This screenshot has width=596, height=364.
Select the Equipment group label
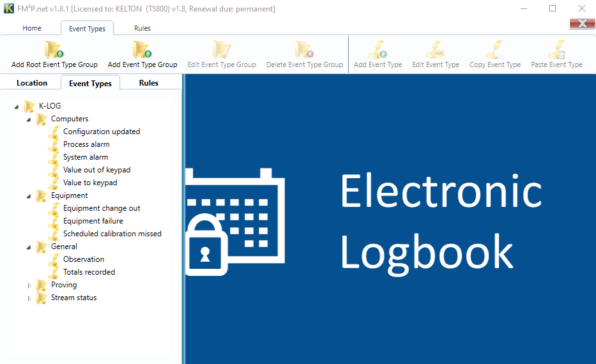click(70, 195)
